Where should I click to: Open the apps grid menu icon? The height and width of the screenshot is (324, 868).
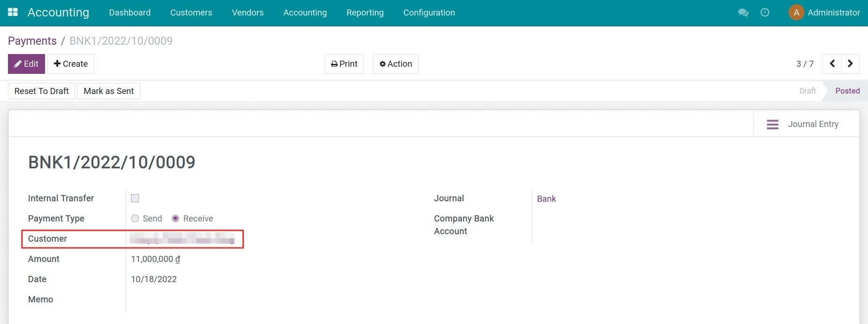click(x=13, y=12)
